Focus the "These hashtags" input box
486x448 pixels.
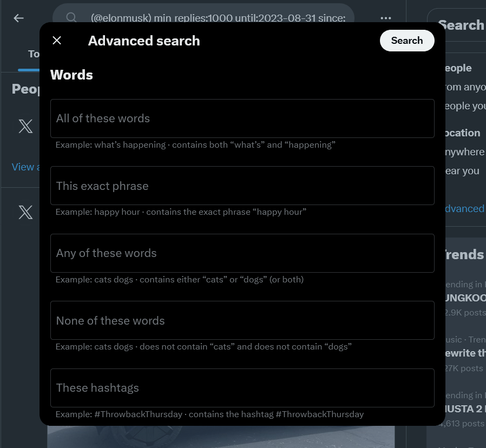[242, 387]
